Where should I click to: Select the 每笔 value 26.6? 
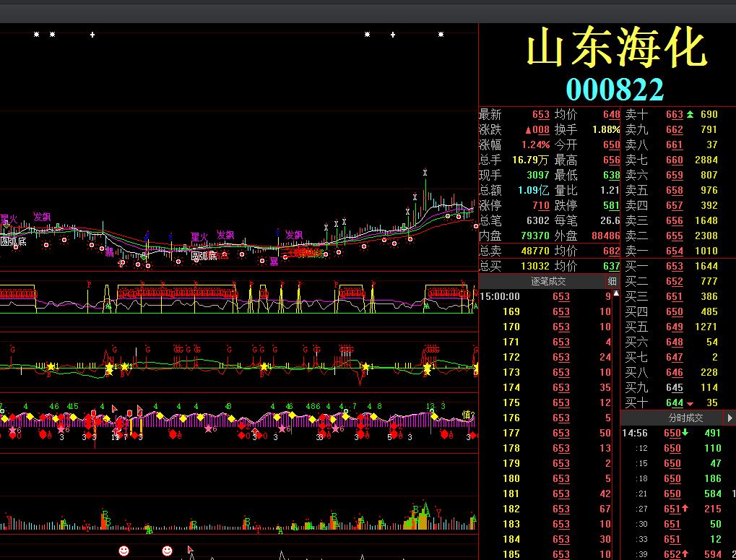click(610, 220)
